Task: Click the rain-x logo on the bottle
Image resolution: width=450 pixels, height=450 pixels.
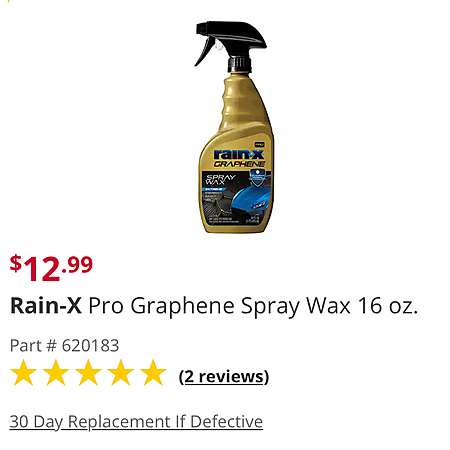Action: pyautogui.click(x=239, y=154)
